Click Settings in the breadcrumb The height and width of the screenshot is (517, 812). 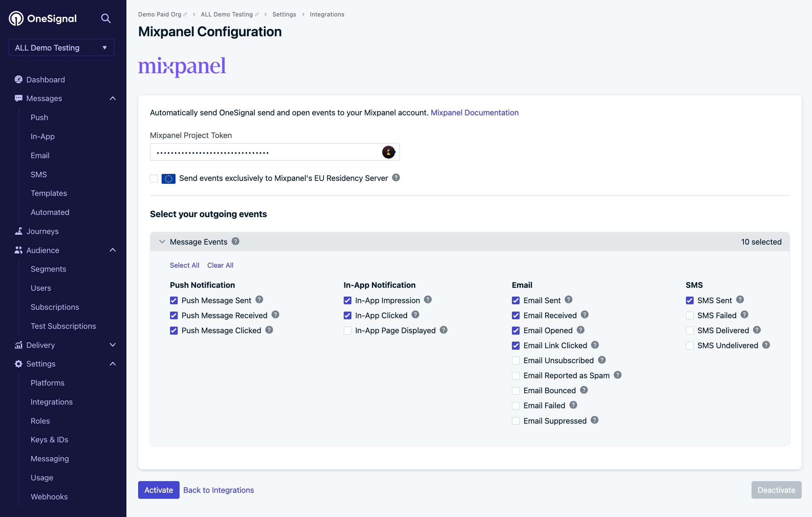[284, 14]
